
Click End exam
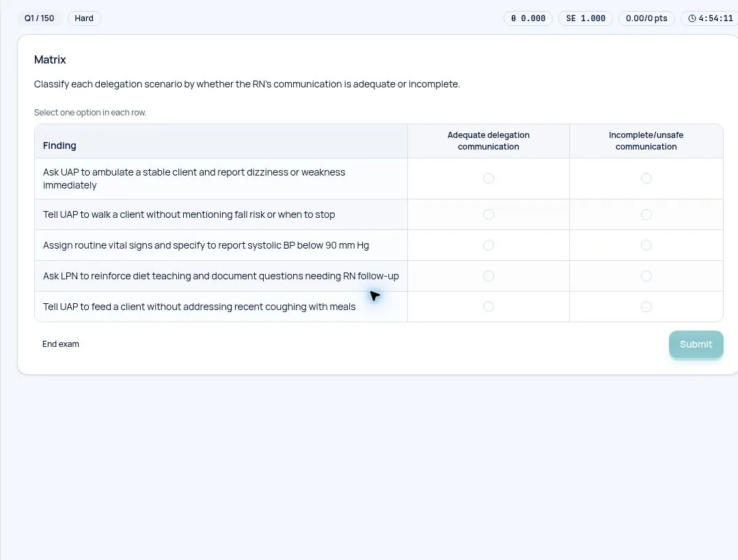pyautogui.click(x=61, y=344)
